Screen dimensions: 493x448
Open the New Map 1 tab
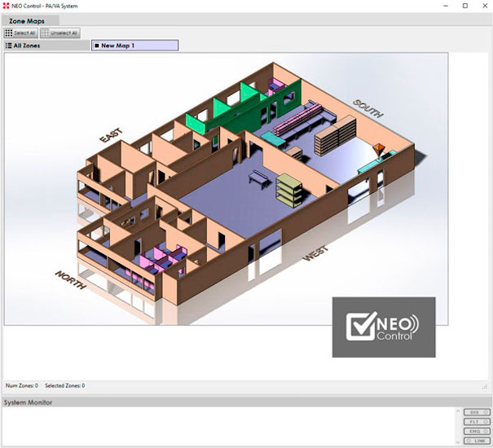coord(134,46)
